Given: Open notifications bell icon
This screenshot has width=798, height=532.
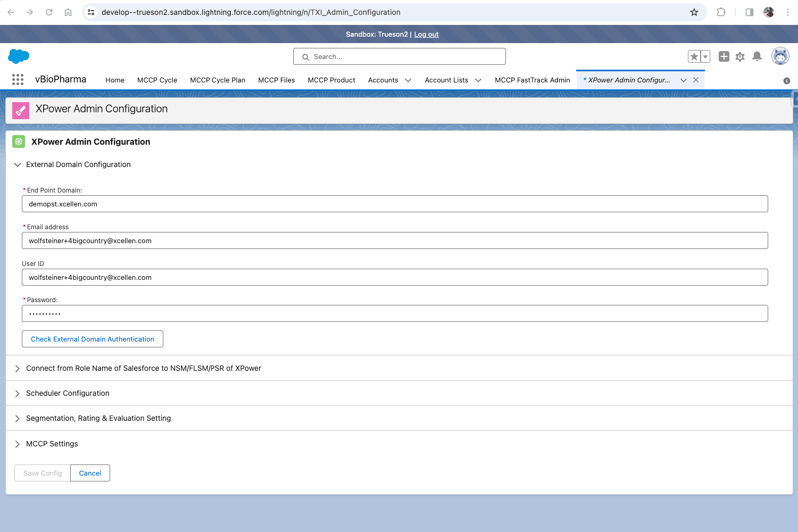Looking at the screenshot, I should [757, 56].
